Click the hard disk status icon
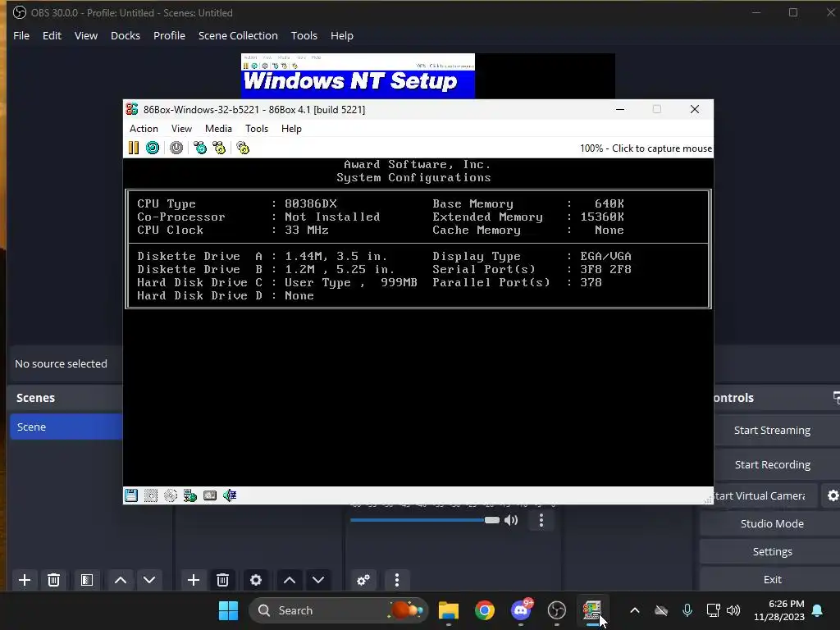Screen dimensions: 840x630 click(210, 495)
